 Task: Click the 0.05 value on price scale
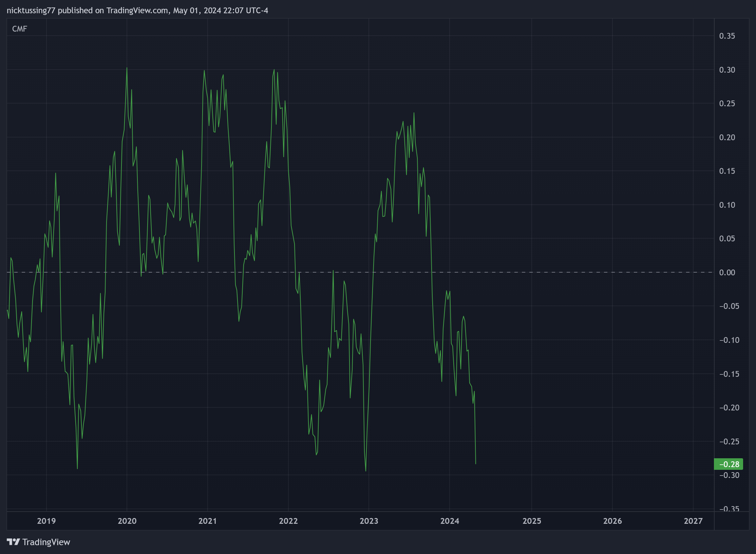tap(727, 239)
